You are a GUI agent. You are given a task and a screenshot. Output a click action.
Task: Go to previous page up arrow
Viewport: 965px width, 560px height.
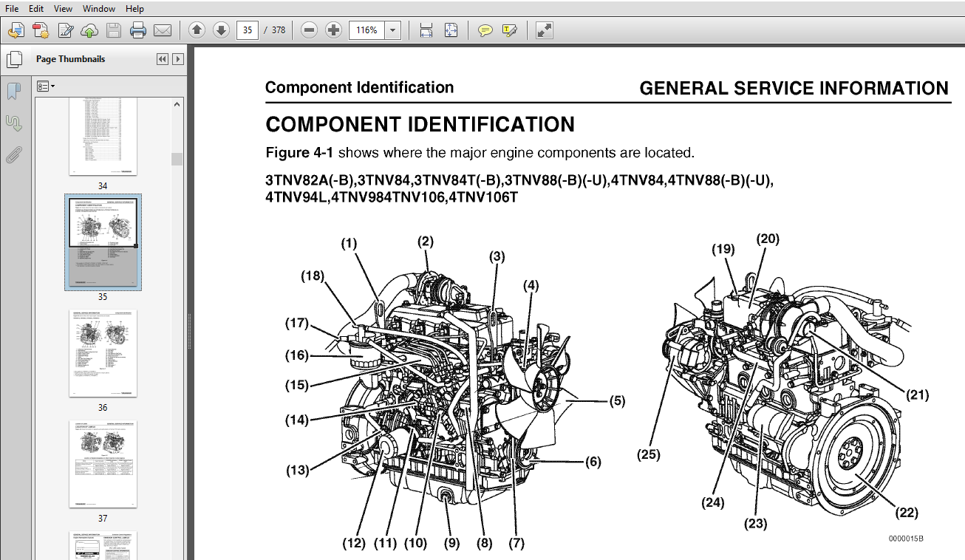197,30
